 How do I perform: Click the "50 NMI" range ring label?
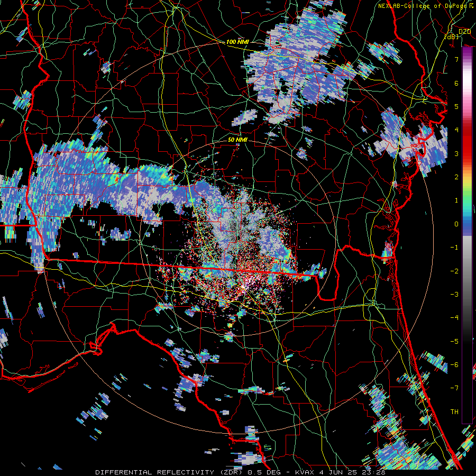(x=237, y=140)
